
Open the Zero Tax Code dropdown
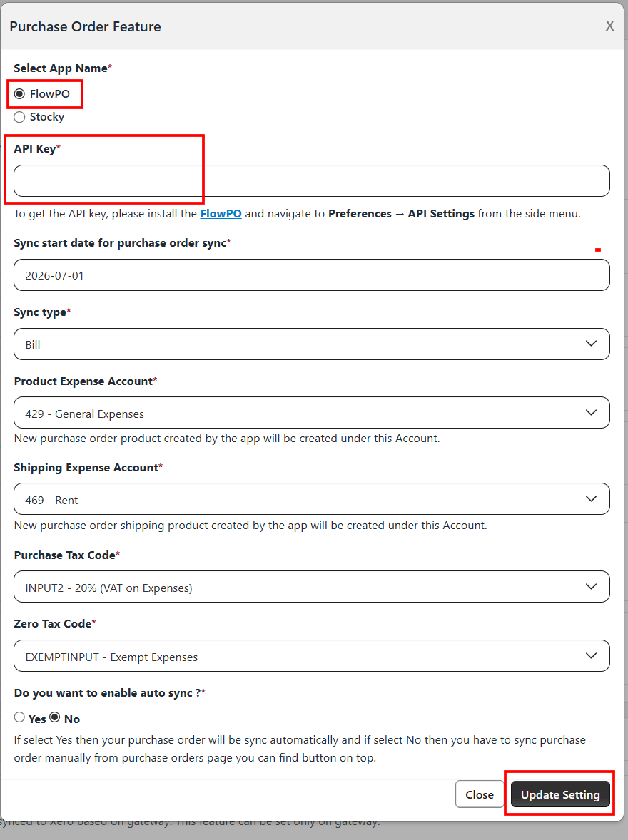pyautogui.click(x=312, y=656)
